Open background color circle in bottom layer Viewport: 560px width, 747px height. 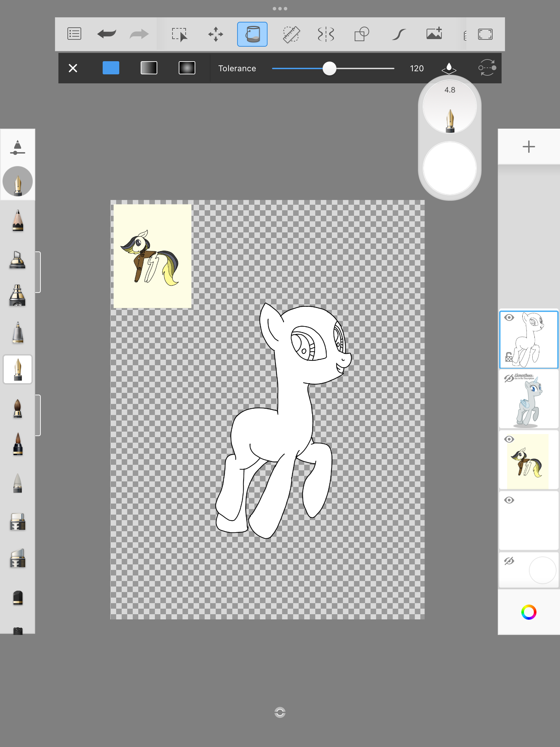click(x=542, y=570)
